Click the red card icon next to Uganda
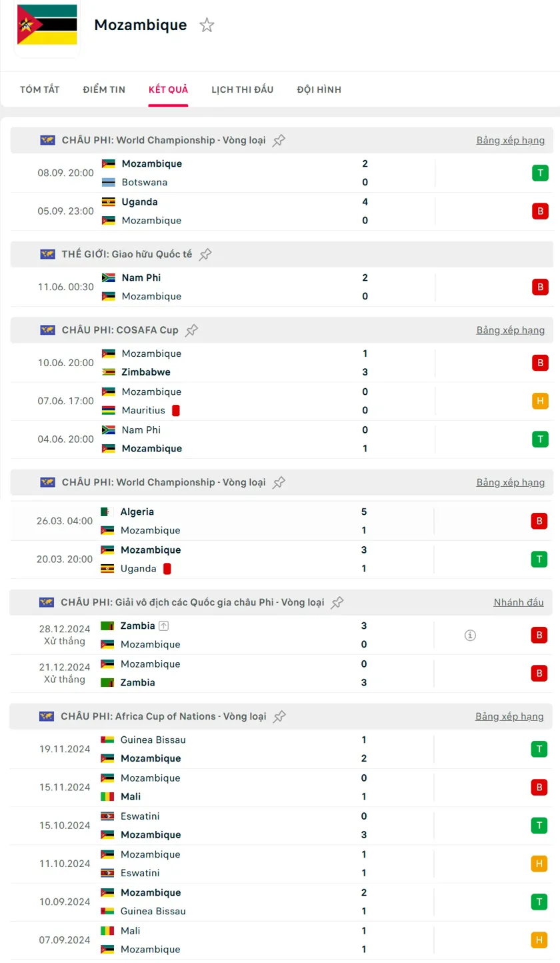Image resolution: width=560 pixels, height=963 pixels. pos(167,569)
